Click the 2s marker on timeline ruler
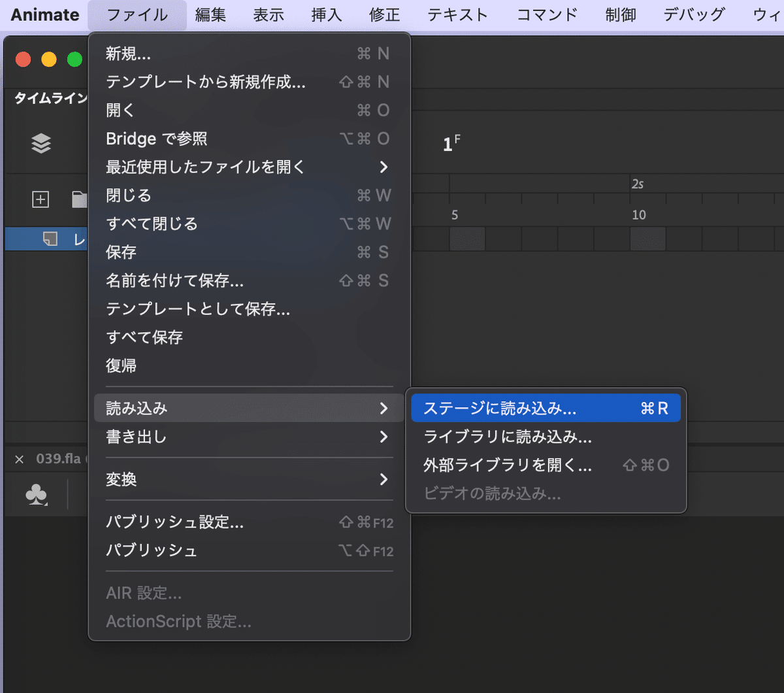Viewport: 784px width, 693px height. pos(637,184)
